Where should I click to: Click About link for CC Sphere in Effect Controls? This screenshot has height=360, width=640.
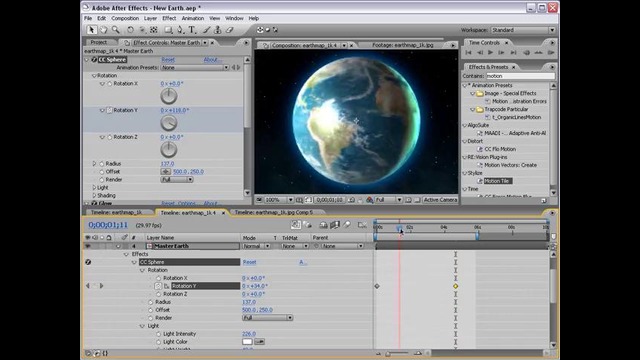[212, 60]
